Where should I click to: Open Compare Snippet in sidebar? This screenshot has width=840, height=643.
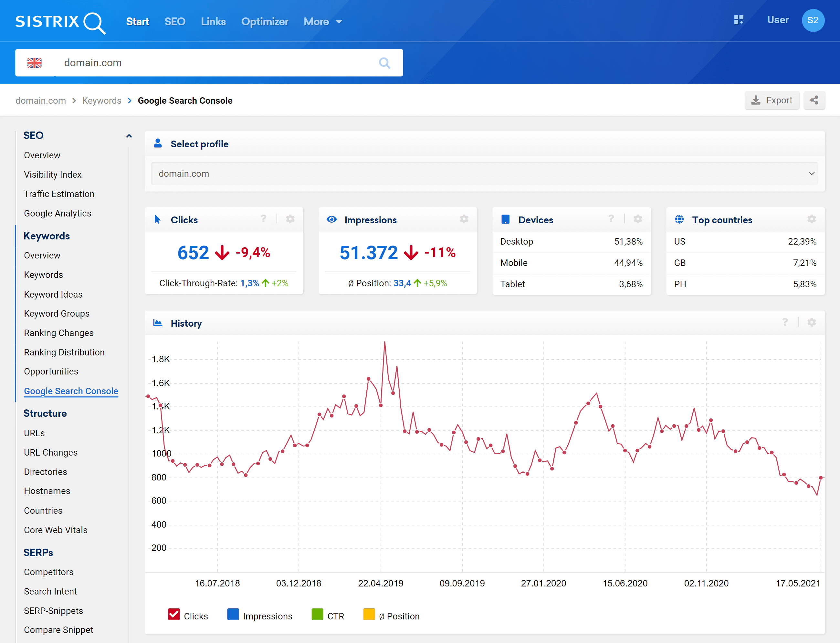pos(58,630)
